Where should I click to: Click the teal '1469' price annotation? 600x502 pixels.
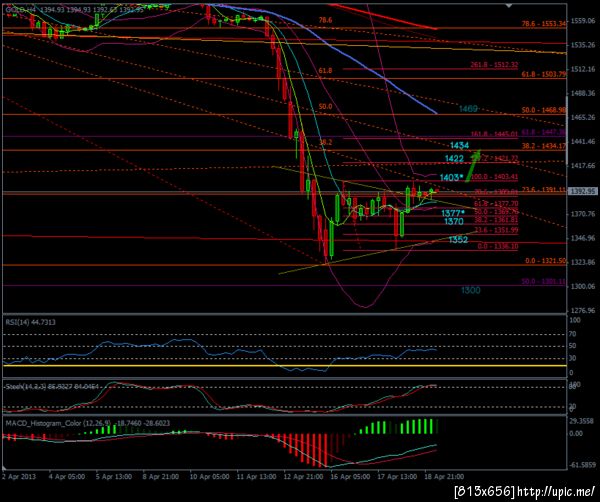pyautogui.click(x=468, y=109)
